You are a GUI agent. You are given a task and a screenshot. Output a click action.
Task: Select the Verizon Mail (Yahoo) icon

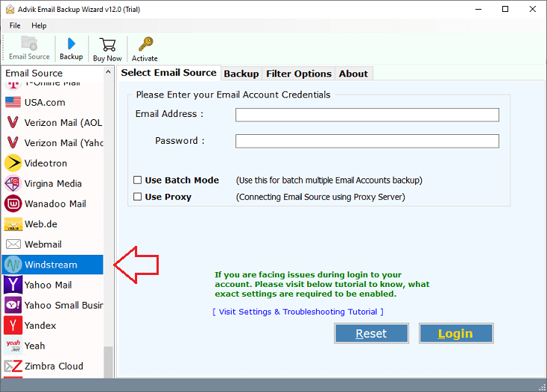pyautogui.click(x=13, y=142)
